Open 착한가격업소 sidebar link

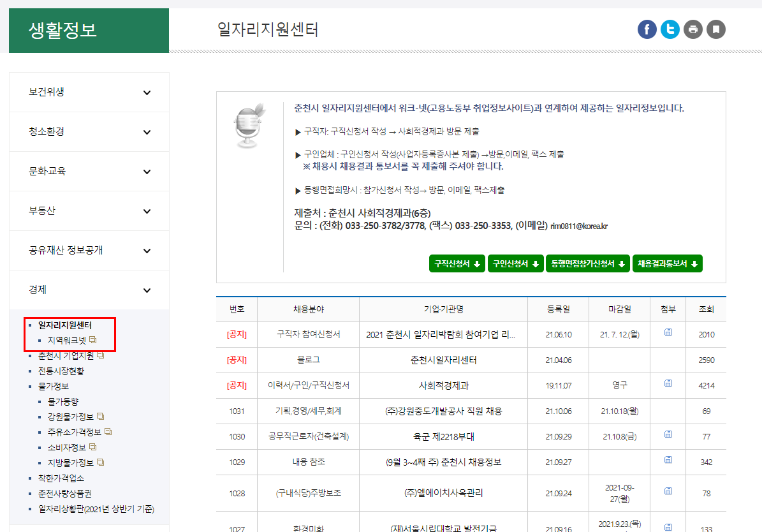(x=61, y=478)
